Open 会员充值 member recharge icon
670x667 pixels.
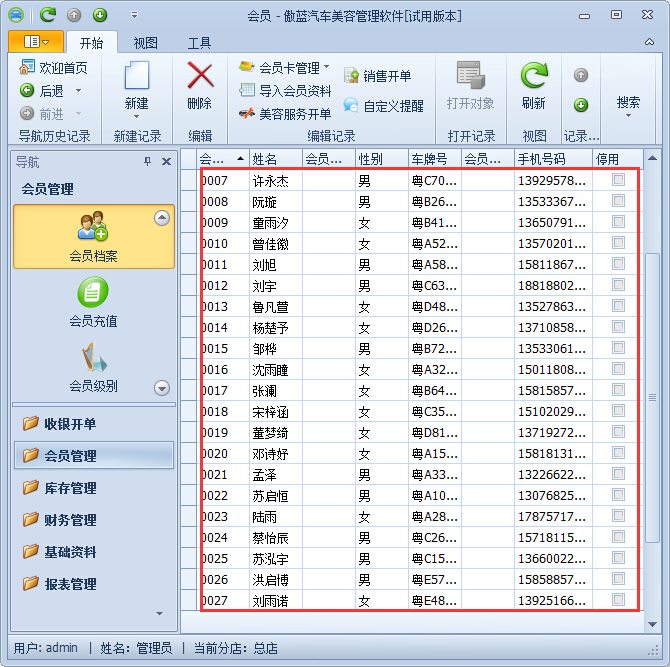coord(93,292)
